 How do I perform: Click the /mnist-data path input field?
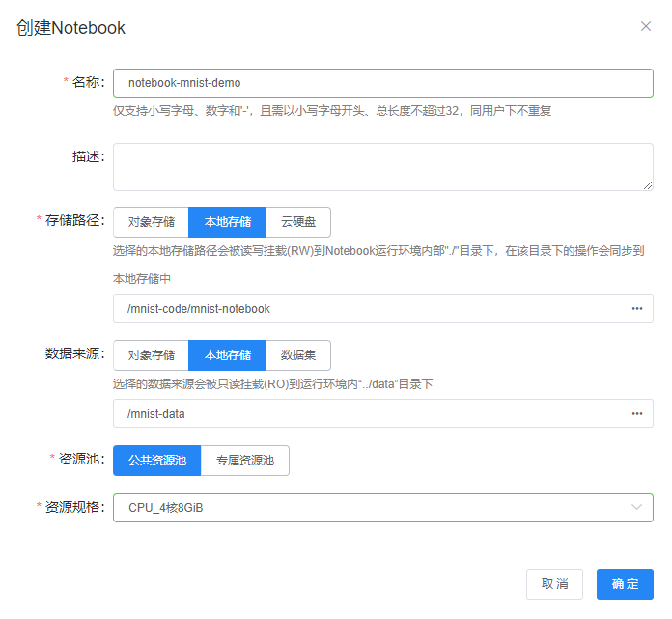(367, 414)
